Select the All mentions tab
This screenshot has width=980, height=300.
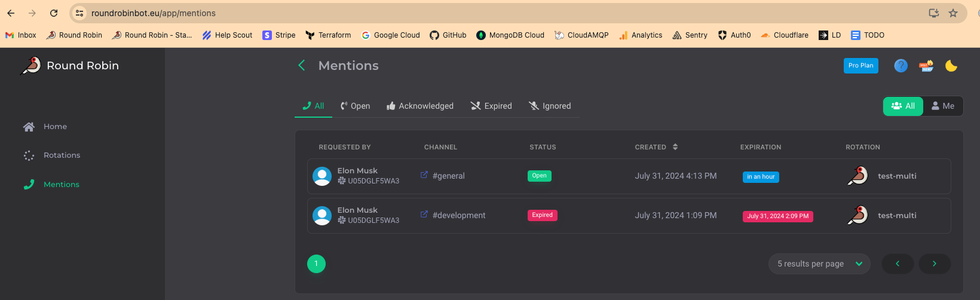tap(313, 106)
